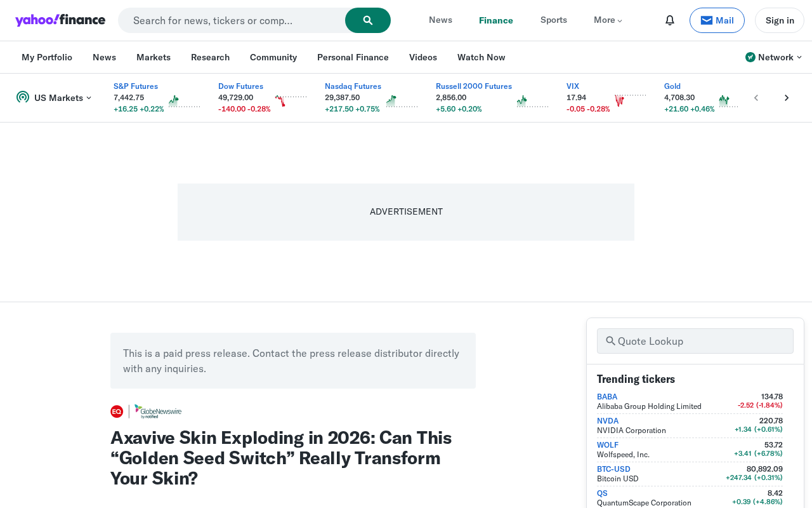Go to Watch Now
812x508 pixels.
(481, 57)
